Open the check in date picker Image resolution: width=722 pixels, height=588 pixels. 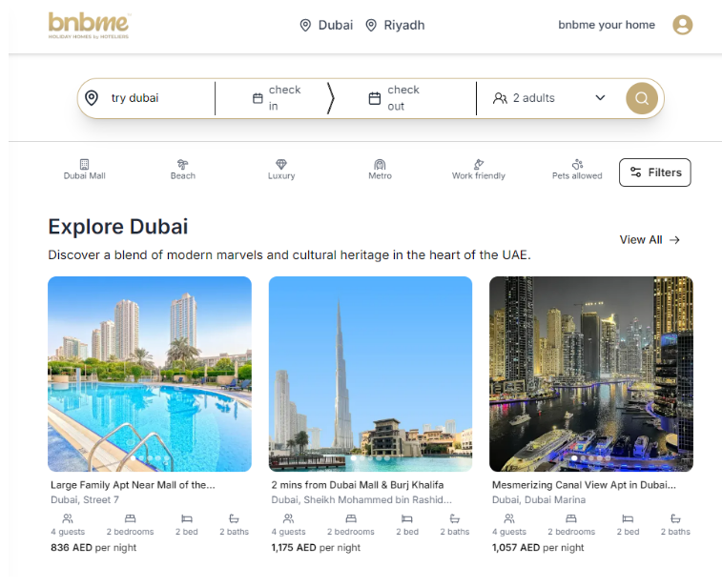point(278,98)
